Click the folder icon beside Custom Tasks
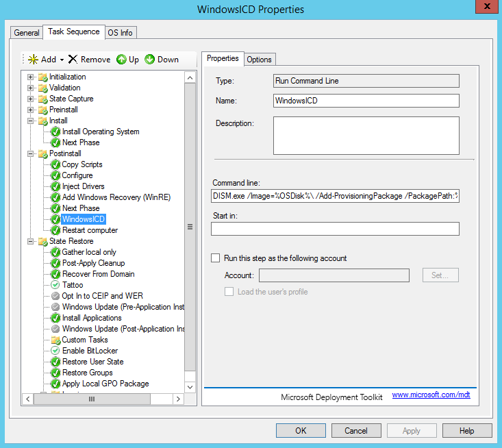 click(55, 340)
